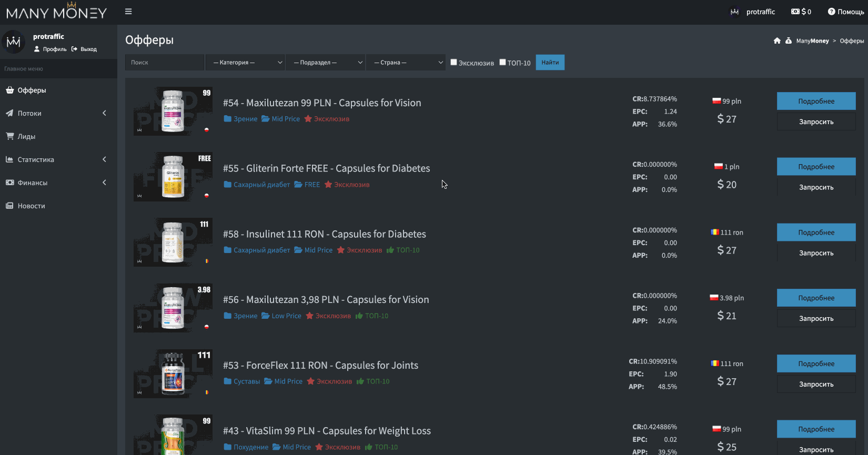Open the Maxilutezan 99 PLN product thumbnail
The image size is (868, 455).
[173, 111]
